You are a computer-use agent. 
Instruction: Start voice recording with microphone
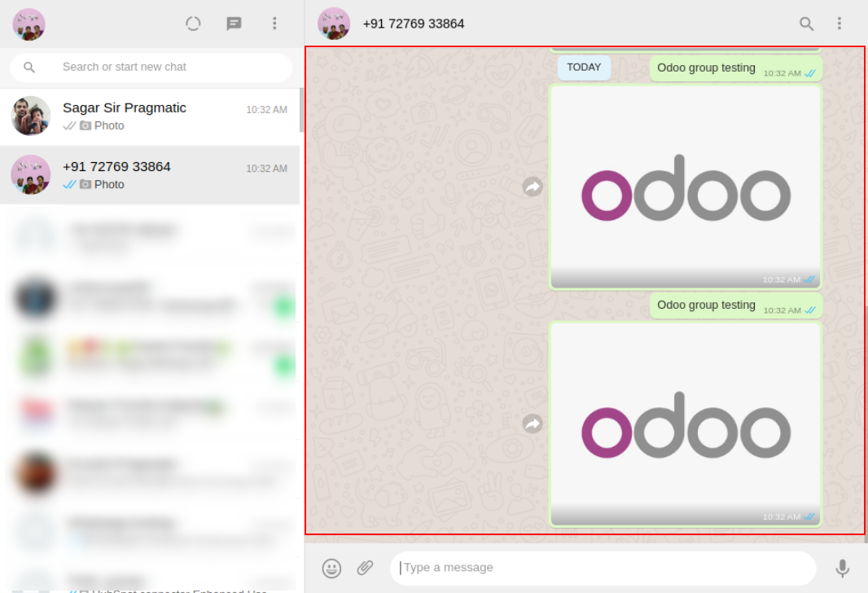coord(842,568)
